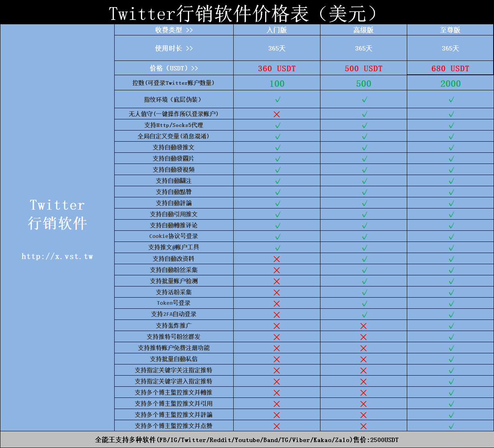Image resolution: width=494 pixels, height=448 pixels.
Task: Click the Twitter 行销软件 sidebar heading
Action: [x=57, y=214]
